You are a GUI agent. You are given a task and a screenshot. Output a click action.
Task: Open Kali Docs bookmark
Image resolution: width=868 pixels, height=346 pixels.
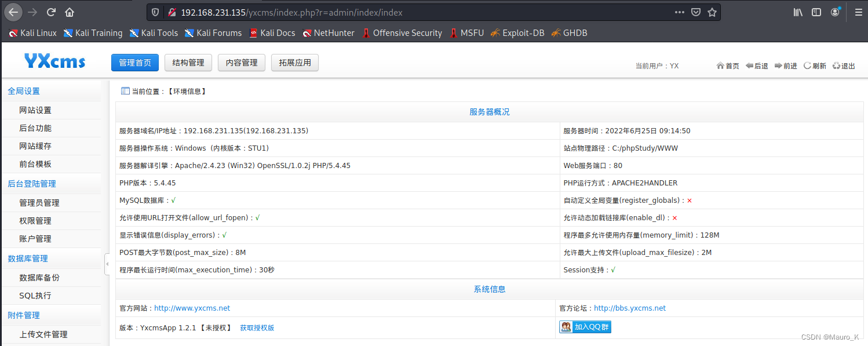coord(272,33)
